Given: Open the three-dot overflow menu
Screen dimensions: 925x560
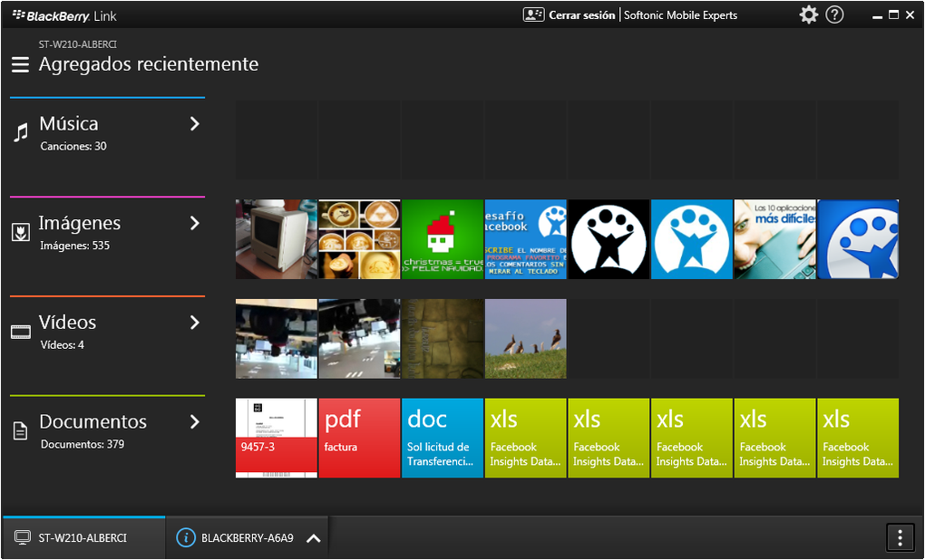Looking at the screenshot, I should click(900, 537).
